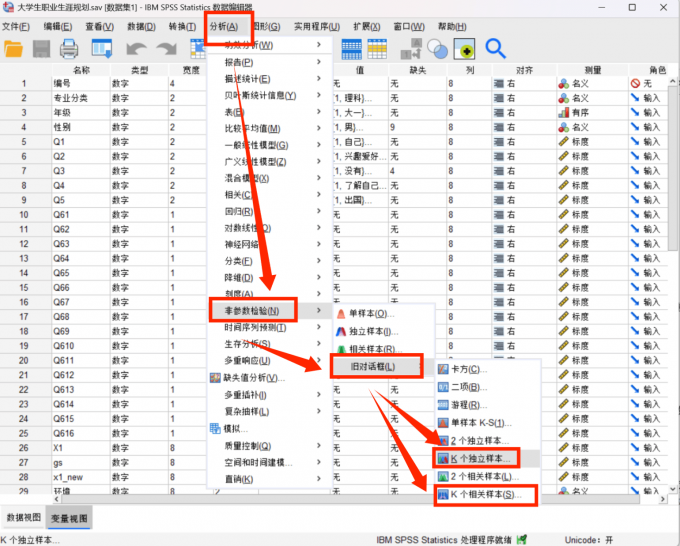Click the vertical scrollbar down arrow
This screenshot has width=680, height=546.
[x=673, y=489]
